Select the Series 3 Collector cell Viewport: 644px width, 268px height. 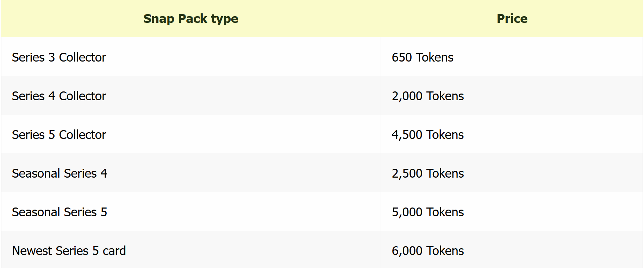[59, 57]
